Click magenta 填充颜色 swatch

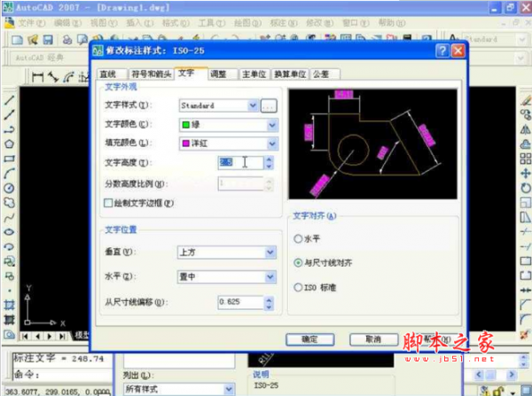pos(185,144)
